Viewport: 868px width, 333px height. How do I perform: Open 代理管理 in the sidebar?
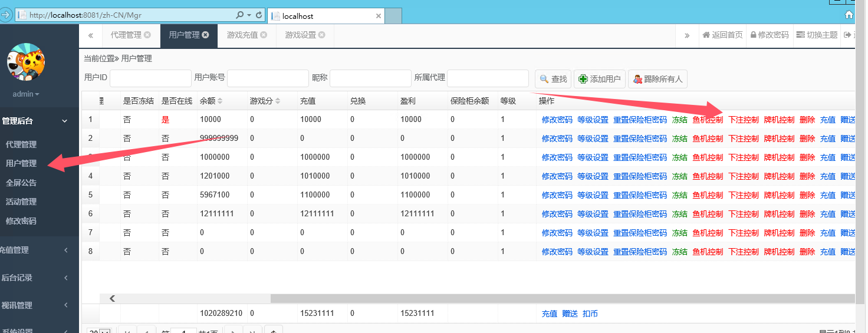coord(21,144)
